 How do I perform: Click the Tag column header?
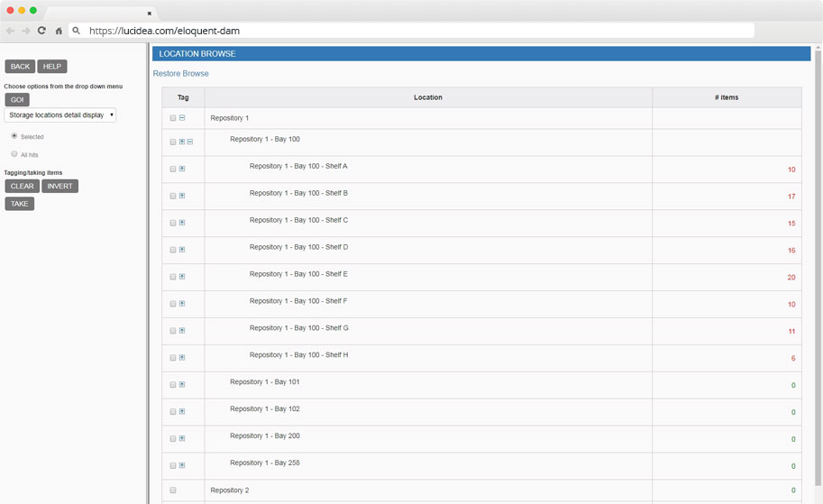click(x=183, y=97)
